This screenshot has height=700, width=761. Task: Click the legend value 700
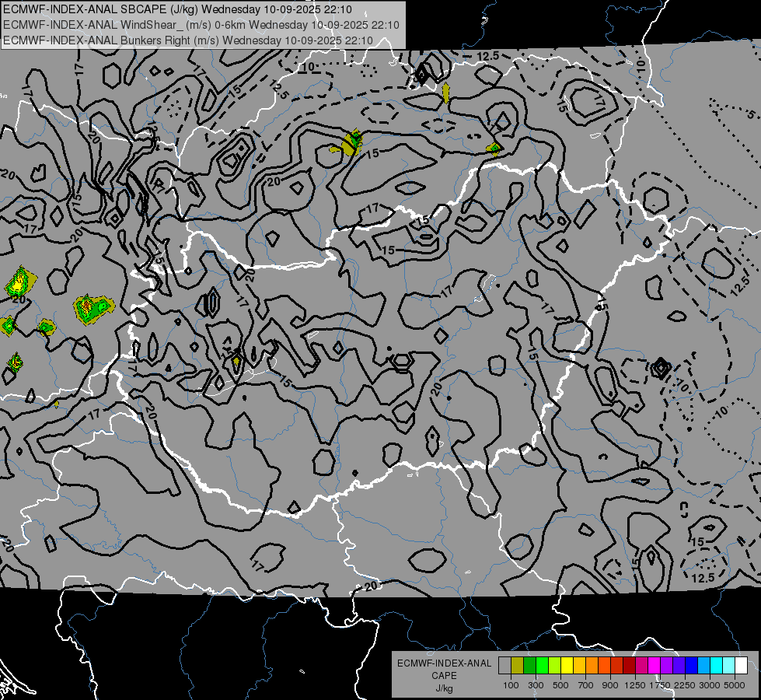click(x=586, y=685)
